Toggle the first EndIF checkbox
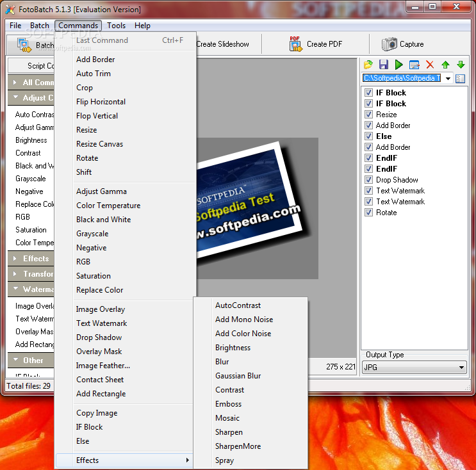476x470 pixels. [368, 158]
